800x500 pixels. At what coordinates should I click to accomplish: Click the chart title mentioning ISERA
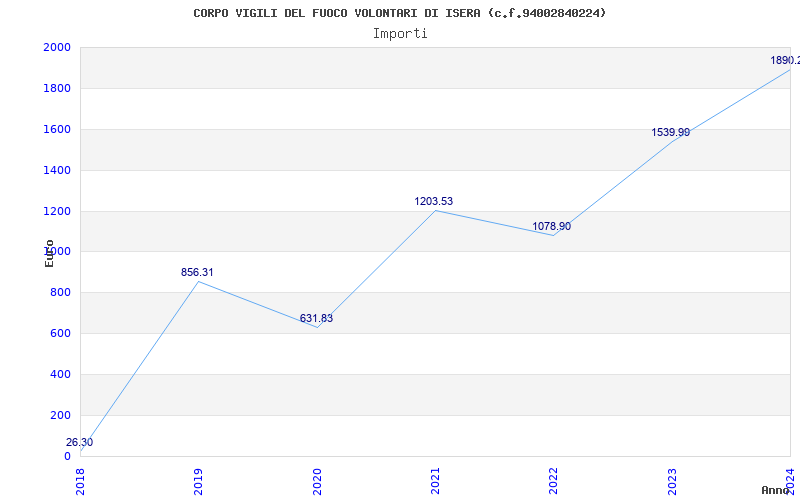[x=400, y=13]
